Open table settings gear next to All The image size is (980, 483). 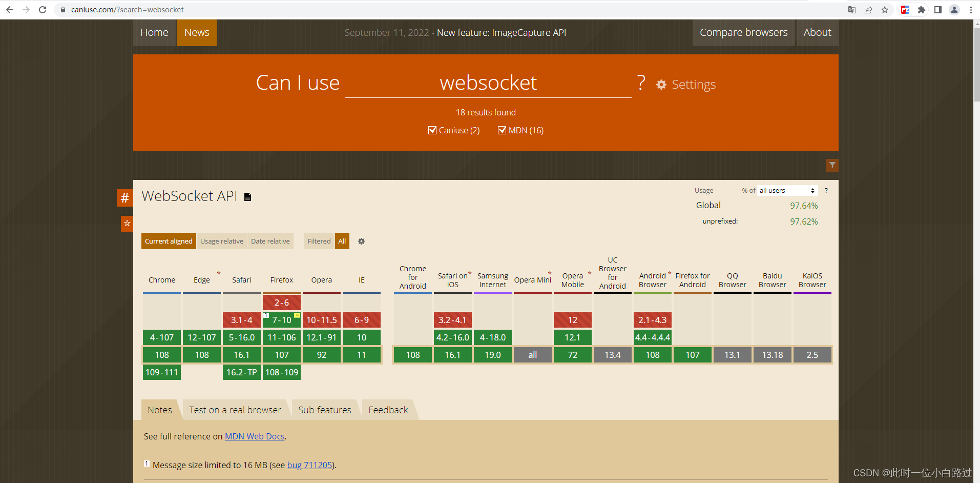pos(361,241)
